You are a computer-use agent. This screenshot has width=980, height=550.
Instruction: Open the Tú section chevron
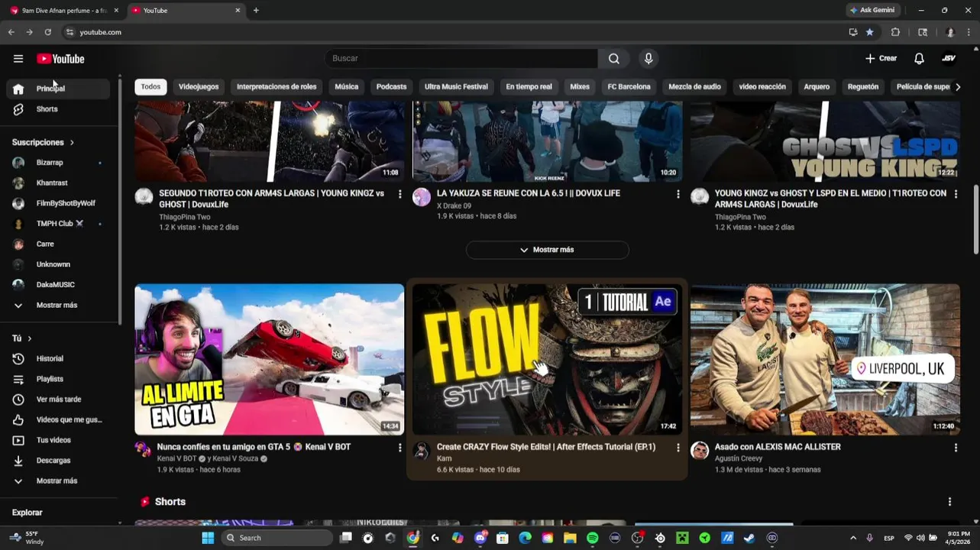click(30, 338)
